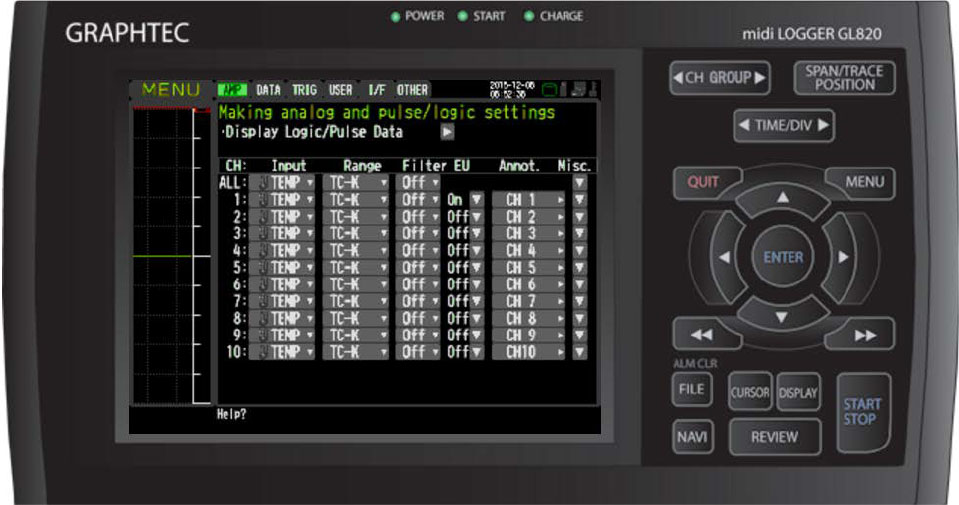Toggle channel 3 EU Off setting

coord(465,234)
